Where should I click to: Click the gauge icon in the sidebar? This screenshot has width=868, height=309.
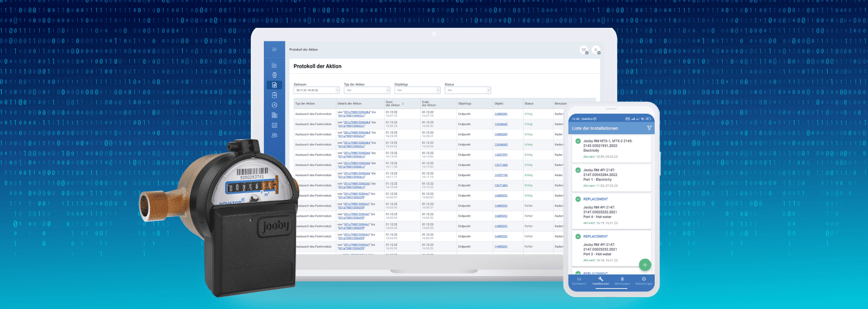click(275, 105)
